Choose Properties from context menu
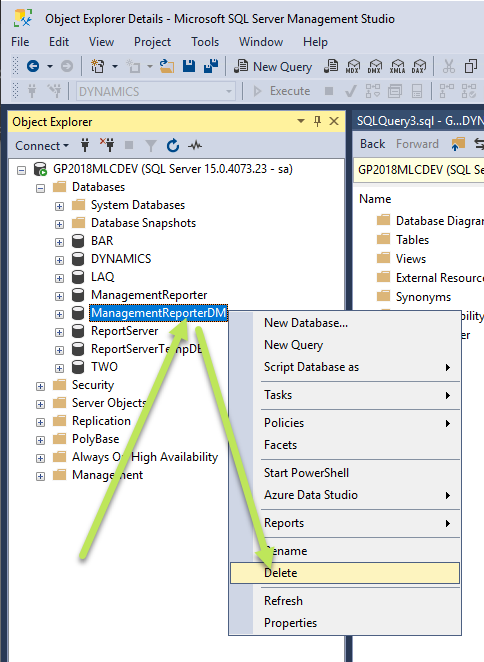Image resolution: width=484 pixels, height=662 pixels. (345, 622)
